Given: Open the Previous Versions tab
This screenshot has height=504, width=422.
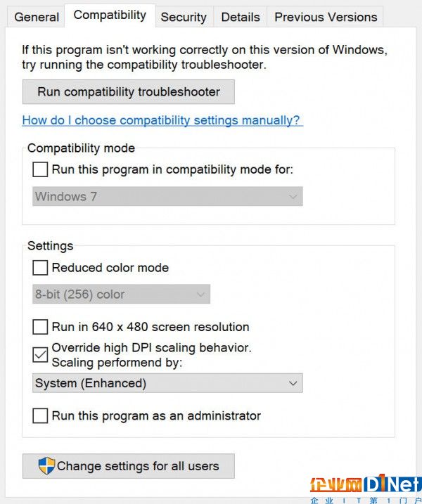Looking at the screenshot, I should [326, 17].
